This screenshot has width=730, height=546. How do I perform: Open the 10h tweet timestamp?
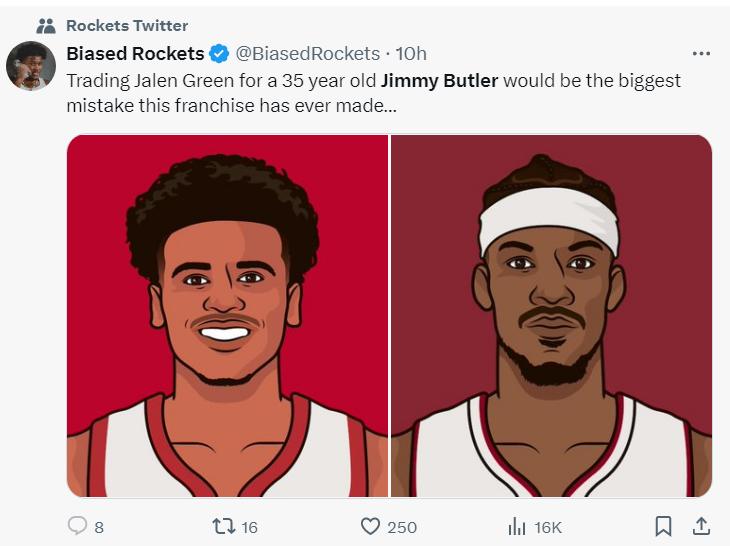411,53
